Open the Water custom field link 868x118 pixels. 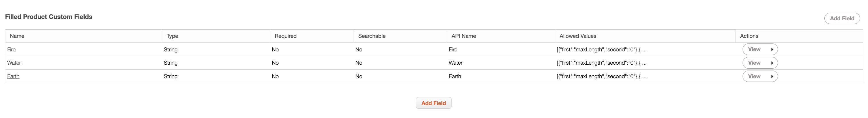tap(14, 63)
